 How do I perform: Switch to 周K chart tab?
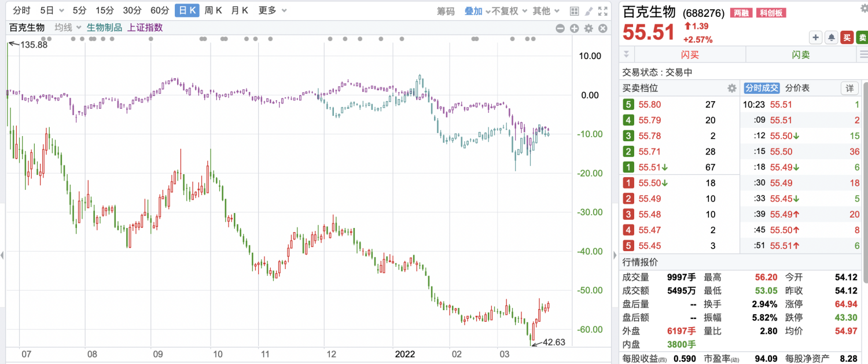(213, 10)
